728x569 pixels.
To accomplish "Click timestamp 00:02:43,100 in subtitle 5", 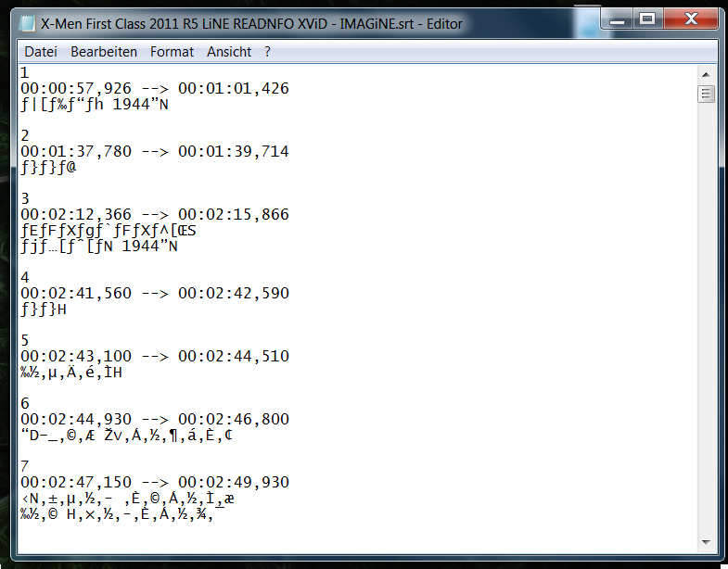I will click(x=76, y=357).
